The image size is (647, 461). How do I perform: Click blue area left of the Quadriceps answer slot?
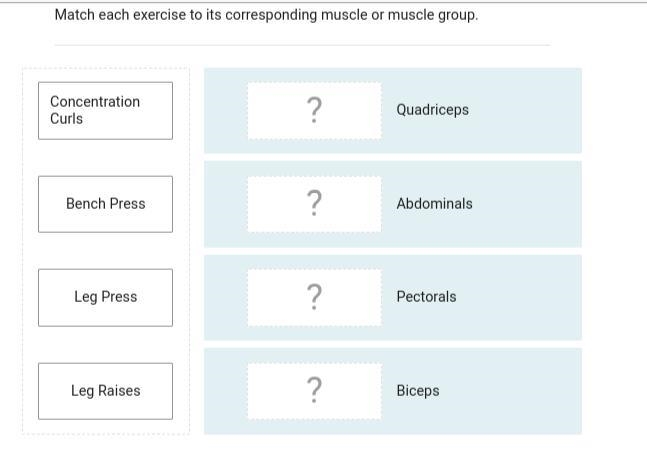pos(226,111)
